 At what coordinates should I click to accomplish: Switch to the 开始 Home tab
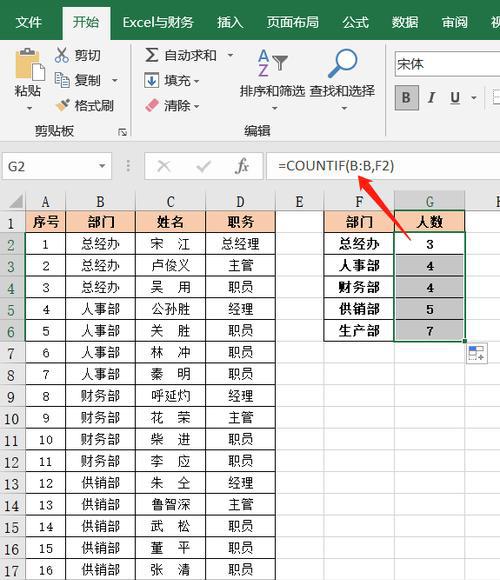(86, 23)
